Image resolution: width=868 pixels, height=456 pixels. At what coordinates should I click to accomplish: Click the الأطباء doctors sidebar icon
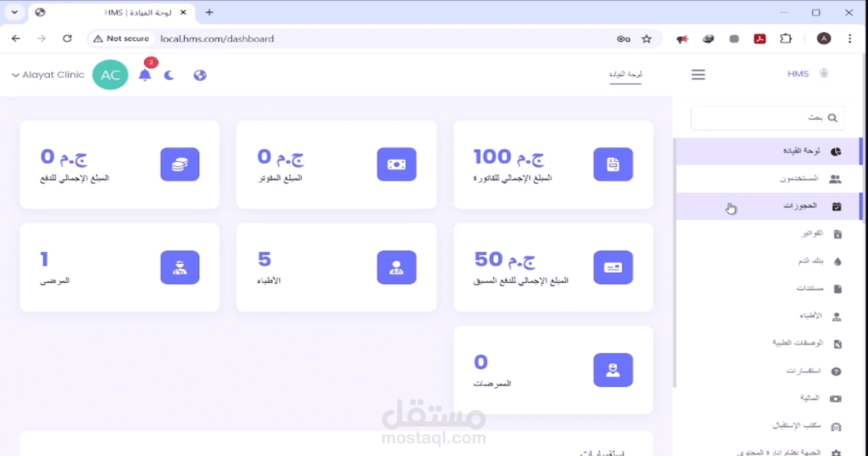click(837, 317)
